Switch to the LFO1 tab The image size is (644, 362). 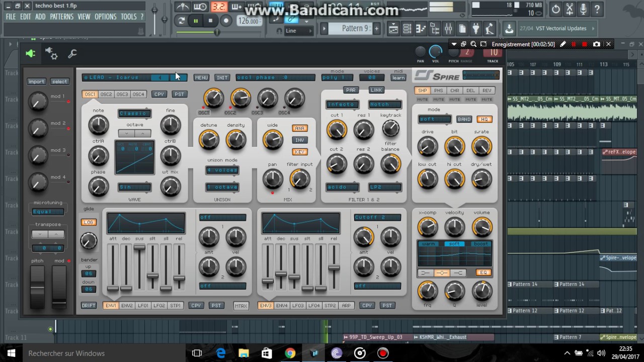143,305
